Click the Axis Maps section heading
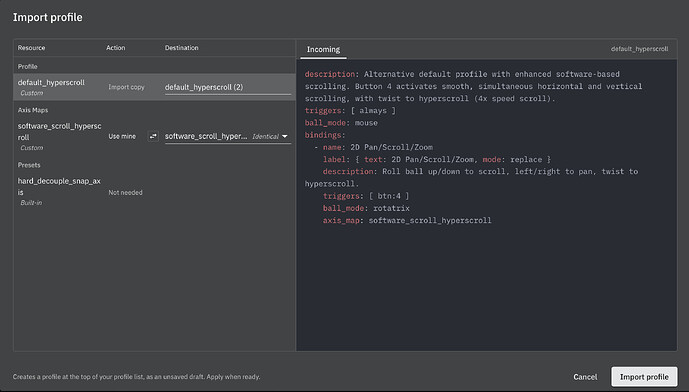 click(x=33, y=110)
